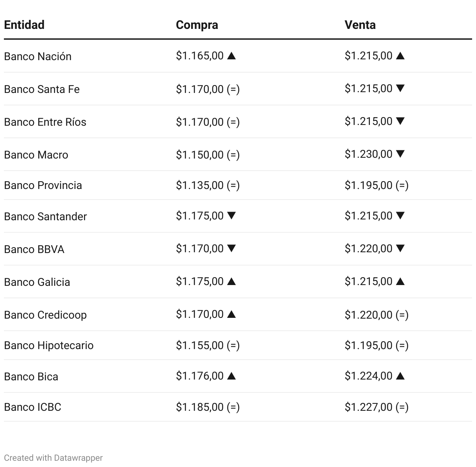Select the Banco Provincia row name
Image resolution: width=476 pixels, height=467 pixels.
click(x=43, y=185)
